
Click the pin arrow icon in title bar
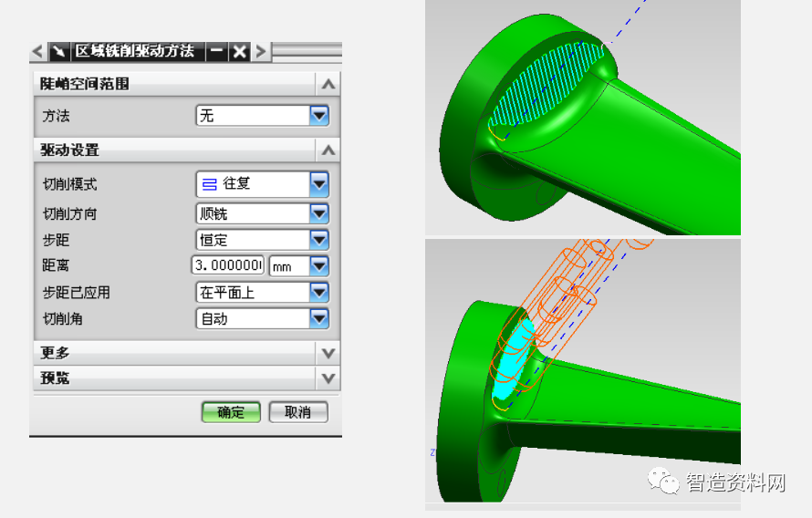(59, 51)
